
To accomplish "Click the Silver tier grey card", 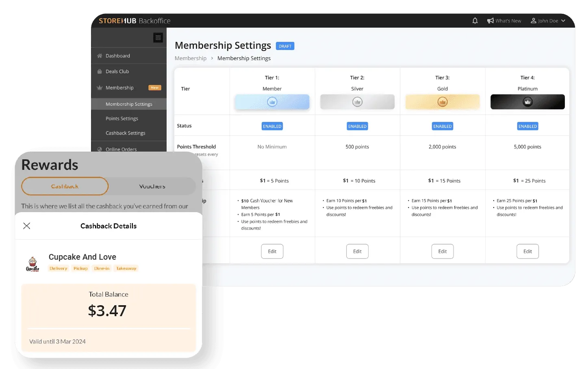I will [x=357, y=102].
